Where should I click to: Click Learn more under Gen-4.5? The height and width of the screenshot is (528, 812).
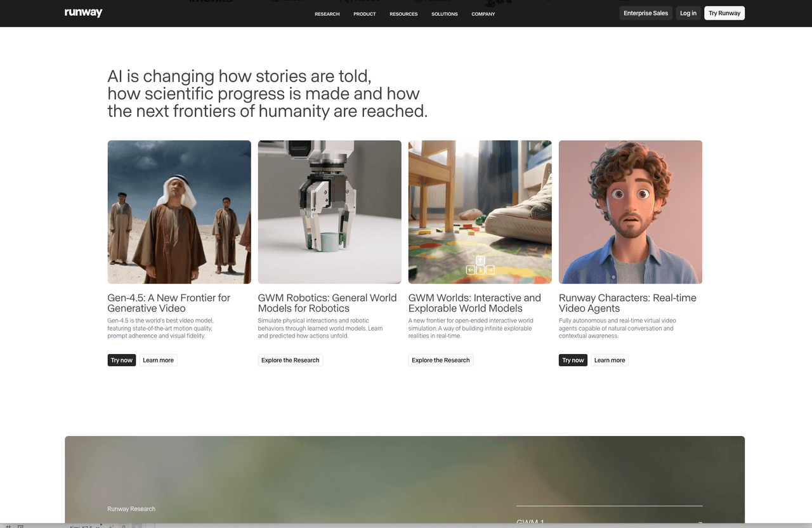point(158,360)
